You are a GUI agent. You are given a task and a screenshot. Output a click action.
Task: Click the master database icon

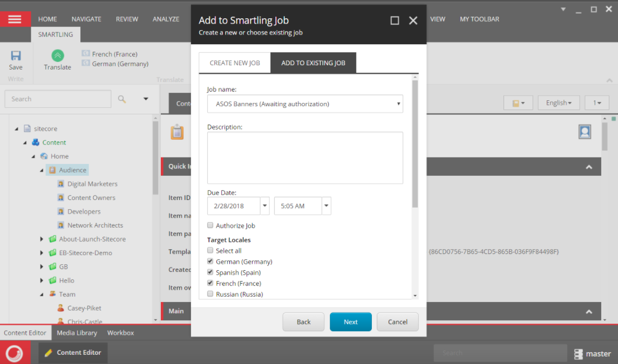(578, 354)
